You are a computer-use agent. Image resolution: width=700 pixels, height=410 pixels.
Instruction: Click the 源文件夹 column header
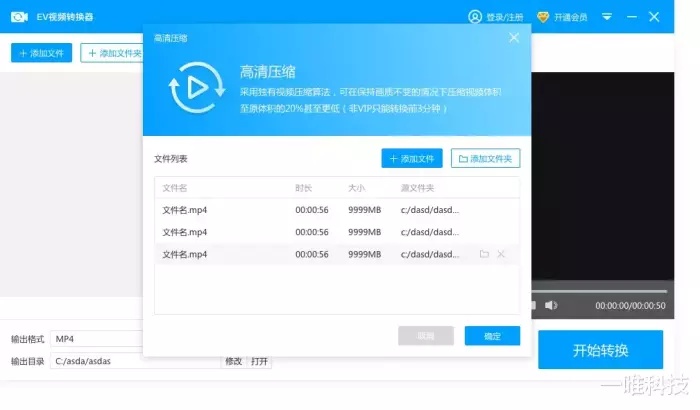click(x=417, y=188)
